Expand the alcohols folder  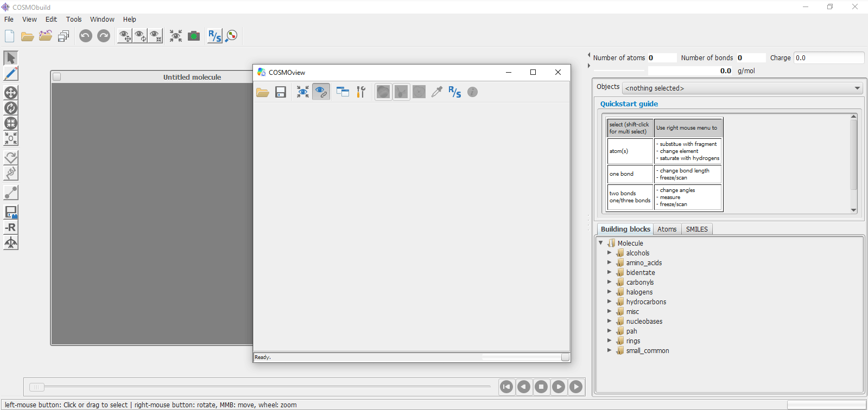(609, 253)
